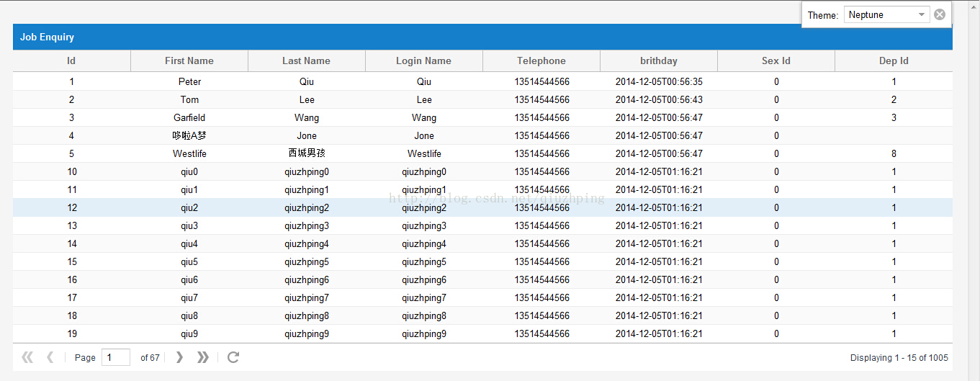980x381 pixels.
Task: Click the login name cell 'qiuzhping3'
Action: point(424,225)
